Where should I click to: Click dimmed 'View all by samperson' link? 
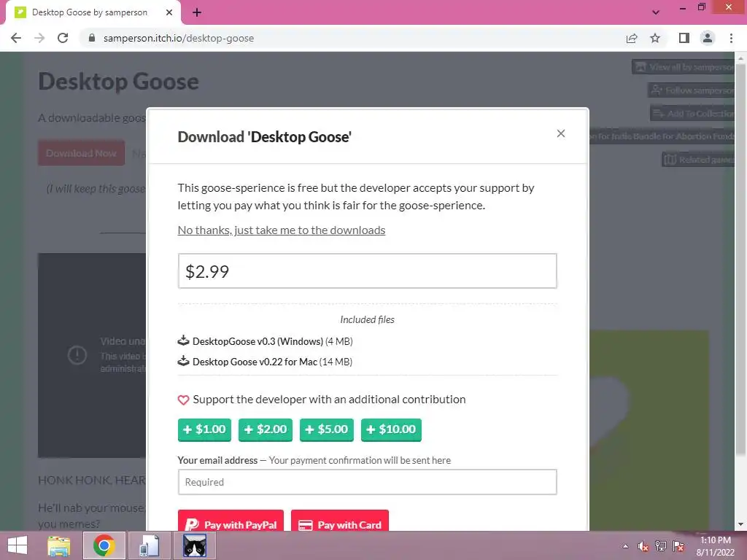pos(684,66)
